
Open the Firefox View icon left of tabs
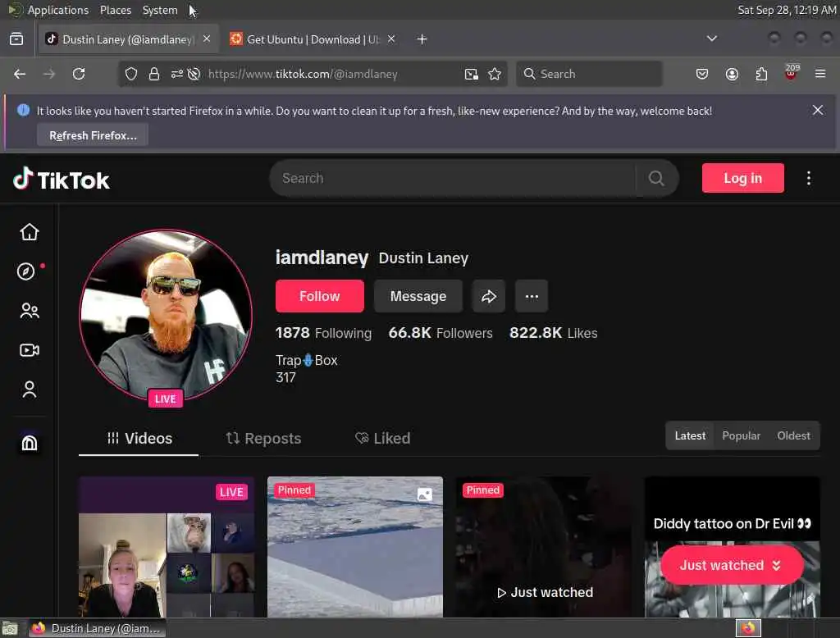pyautogui.click(x=16, y=39)
